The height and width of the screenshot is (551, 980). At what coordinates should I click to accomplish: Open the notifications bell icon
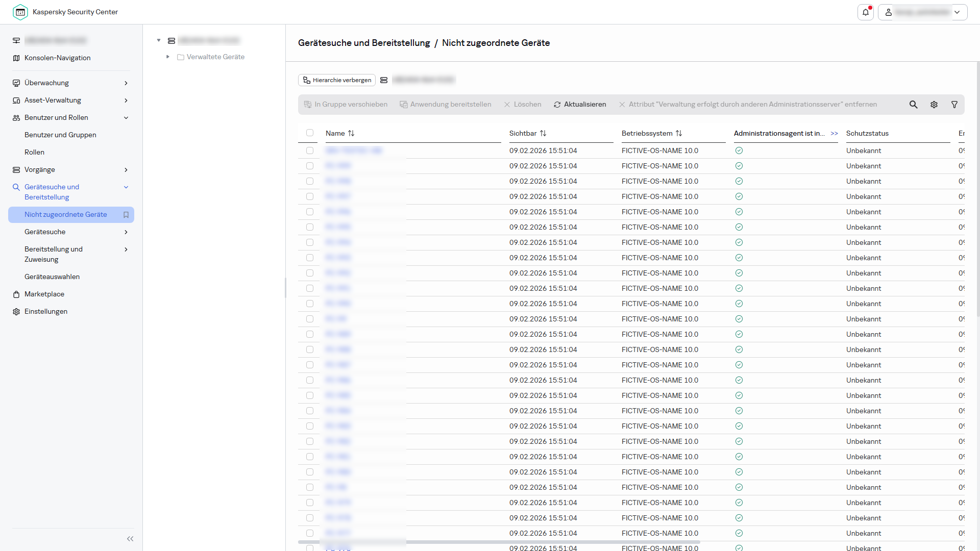[866, 12]
